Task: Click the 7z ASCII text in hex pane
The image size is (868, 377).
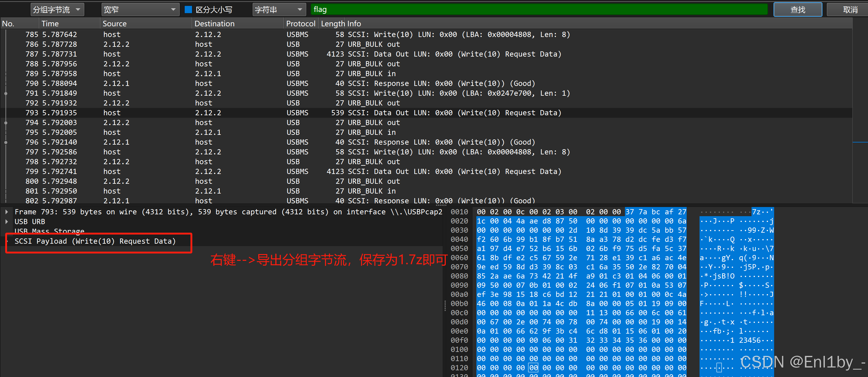Action: (x=756, y=212)
